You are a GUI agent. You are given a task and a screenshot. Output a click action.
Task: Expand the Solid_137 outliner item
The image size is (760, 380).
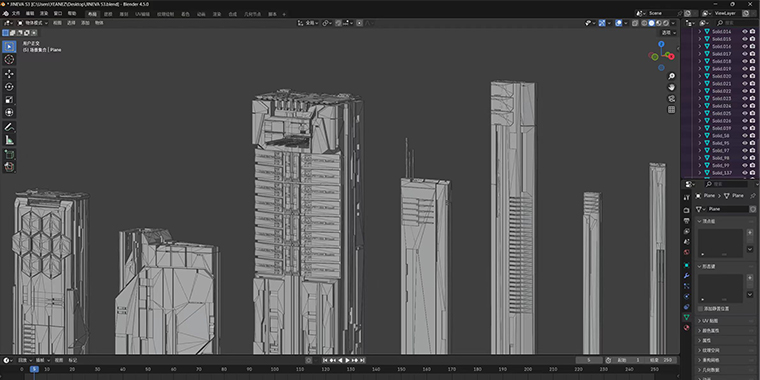tap(699, 173)
